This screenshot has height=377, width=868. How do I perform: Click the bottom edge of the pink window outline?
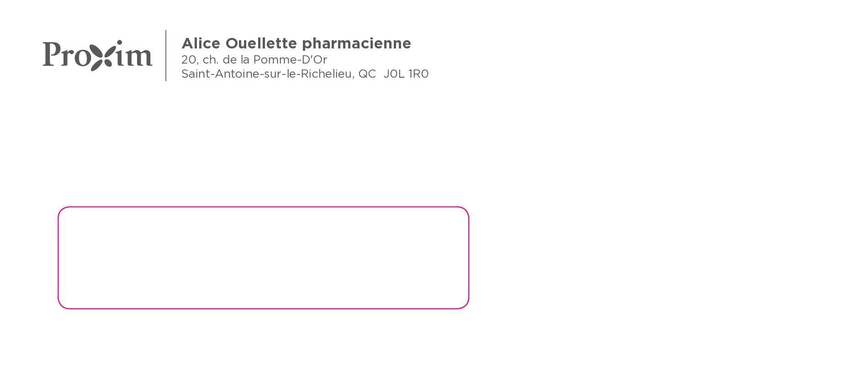click(263, 309)
